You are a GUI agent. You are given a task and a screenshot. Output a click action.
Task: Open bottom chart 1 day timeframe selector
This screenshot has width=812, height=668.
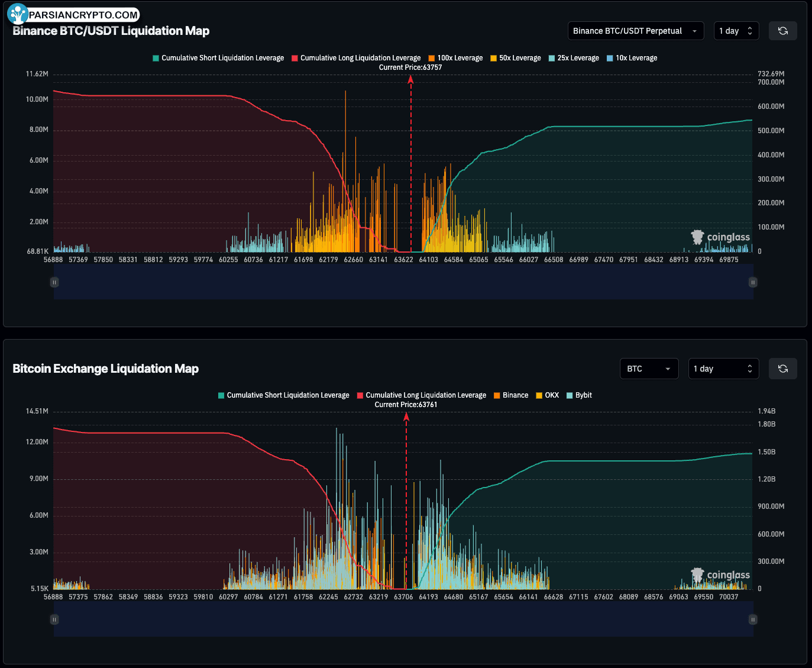pos(723,369)
